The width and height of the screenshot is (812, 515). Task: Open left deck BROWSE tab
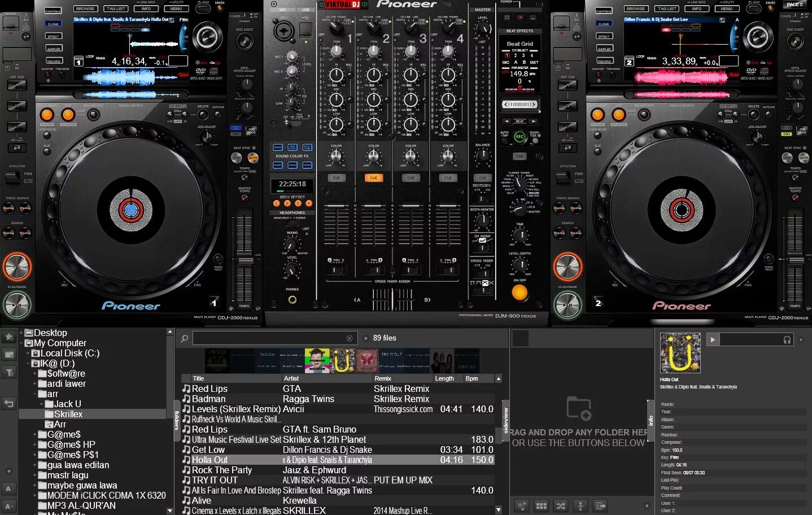point(85,8)
